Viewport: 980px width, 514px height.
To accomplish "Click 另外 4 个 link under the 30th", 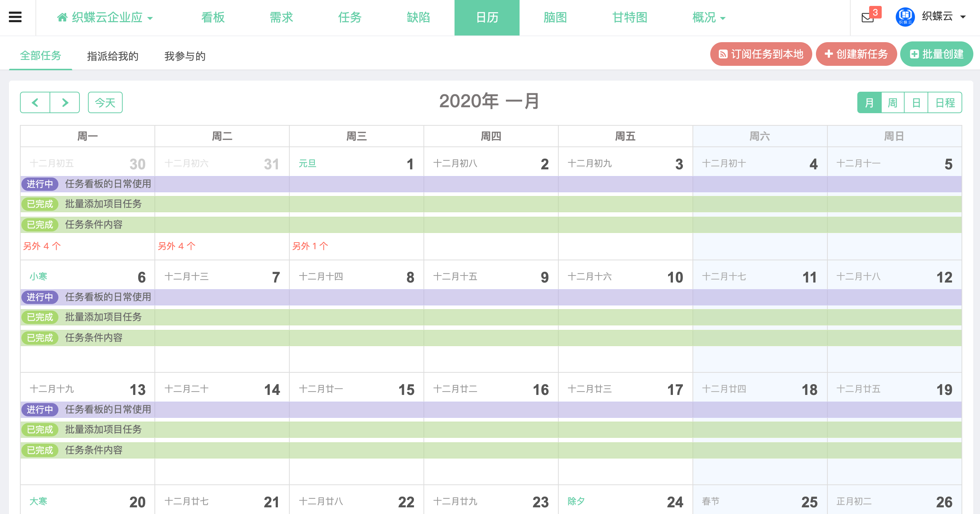I will 42,246.
